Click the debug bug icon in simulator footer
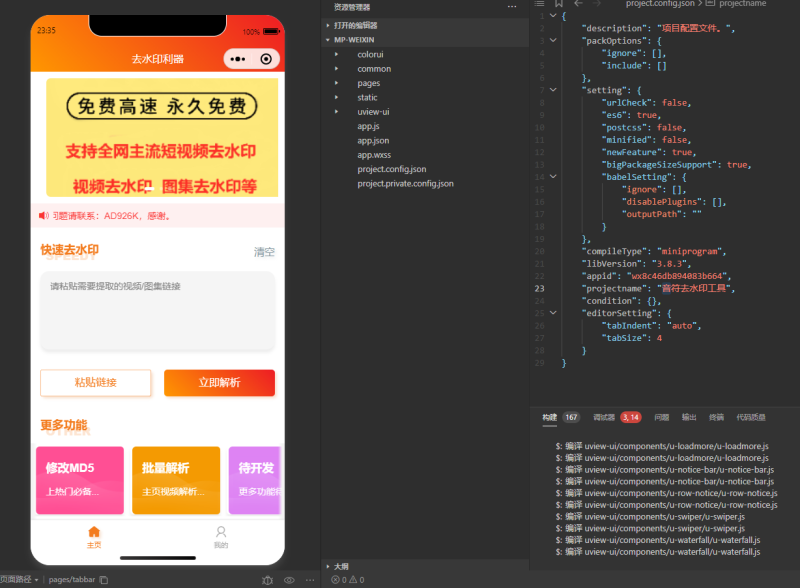This screenshot has width=800, height=588. (267, 580)
